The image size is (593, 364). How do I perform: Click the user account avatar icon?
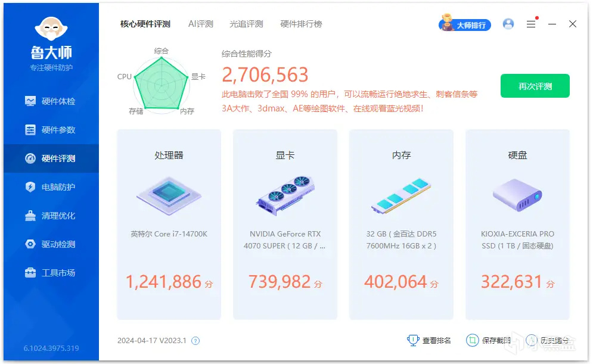pyautogui.click(x=508, y=23)
